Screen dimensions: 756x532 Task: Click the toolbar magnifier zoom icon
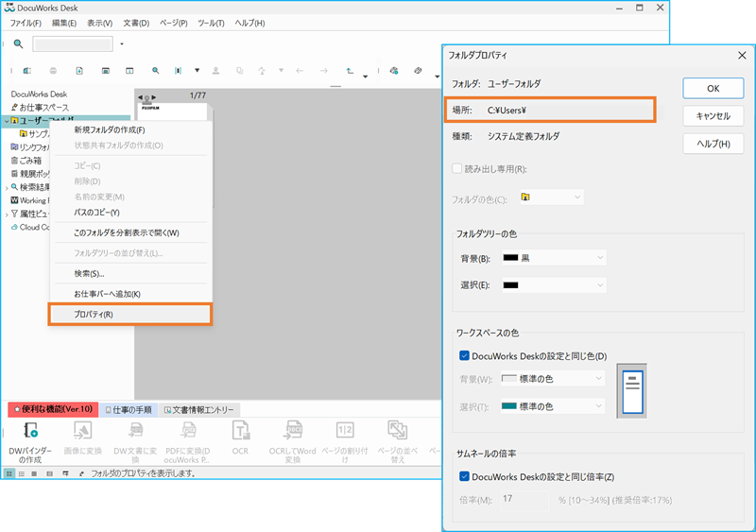coord(155,71)
